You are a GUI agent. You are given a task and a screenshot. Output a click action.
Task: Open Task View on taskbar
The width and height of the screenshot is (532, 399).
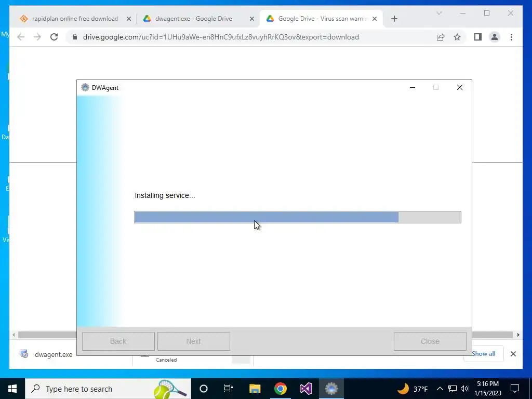coord(229,389)
